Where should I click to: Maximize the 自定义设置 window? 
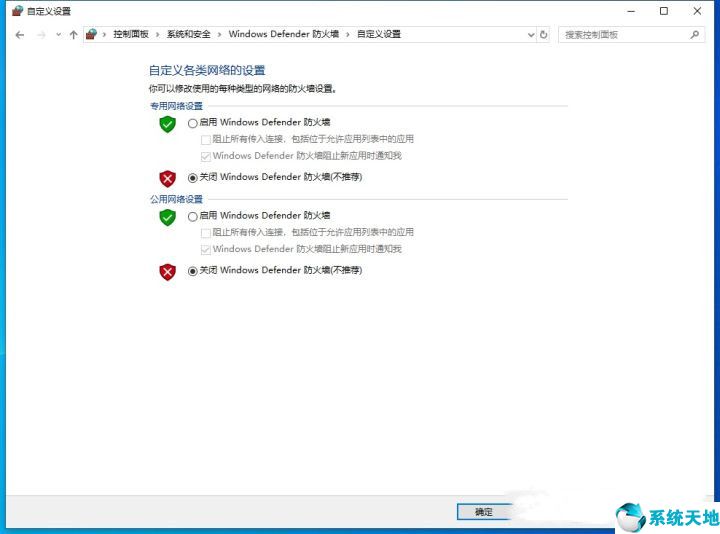pyautogui.click(x=664, y=11)
